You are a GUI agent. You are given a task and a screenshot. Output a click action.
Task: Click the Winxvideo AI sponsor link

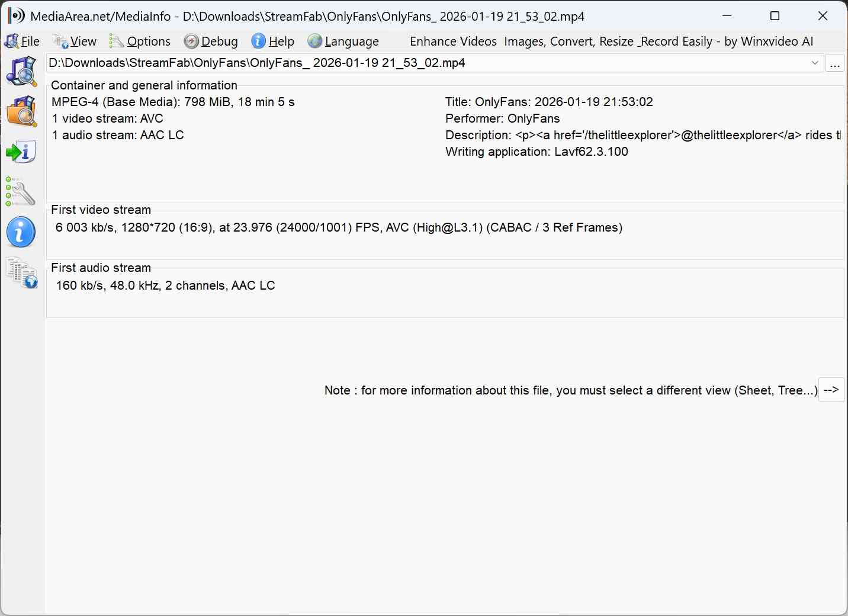click(611, 41)
